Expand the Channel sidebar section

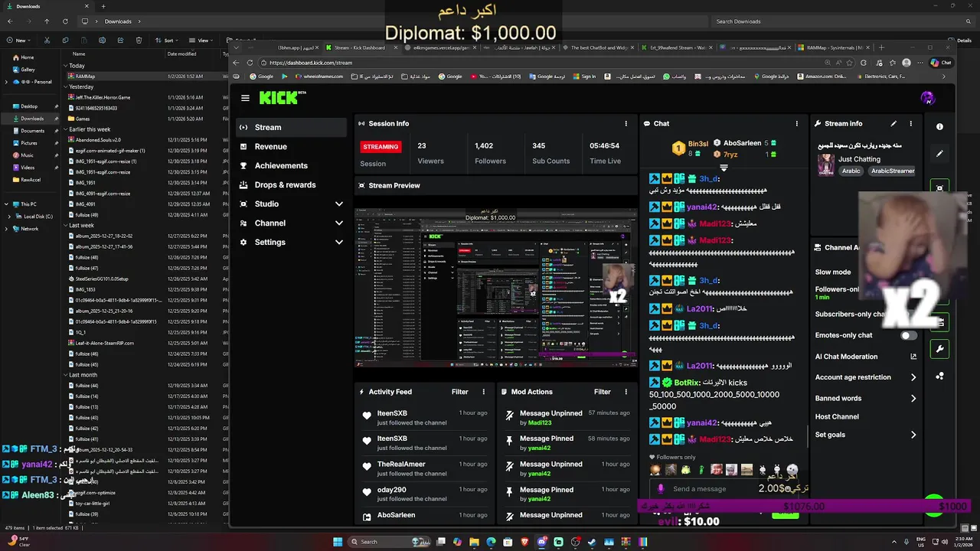coord(338,223)
